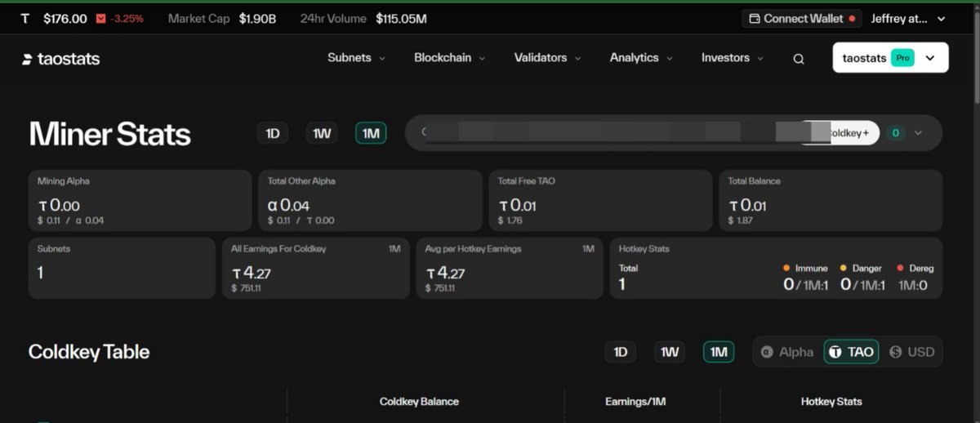Click Avg per Hotkey Earnings card
The image size is (980, 423).
510,268
